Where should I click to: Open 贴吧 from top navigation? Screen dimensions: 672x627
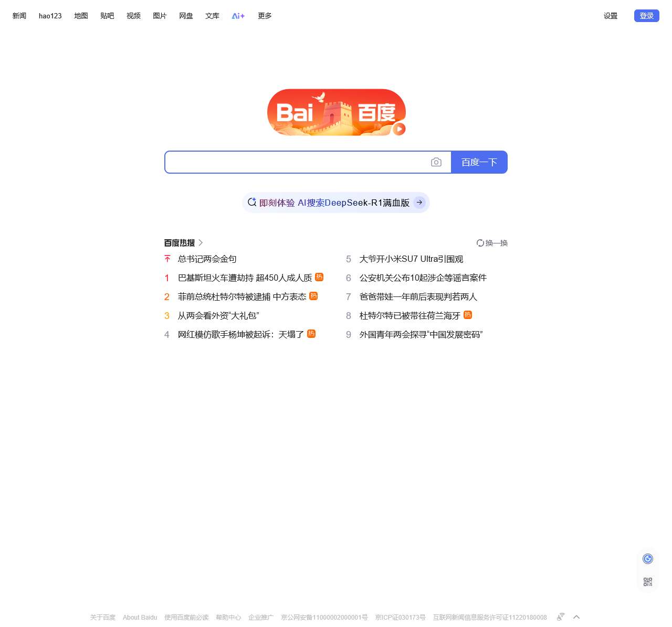(107, 16)
